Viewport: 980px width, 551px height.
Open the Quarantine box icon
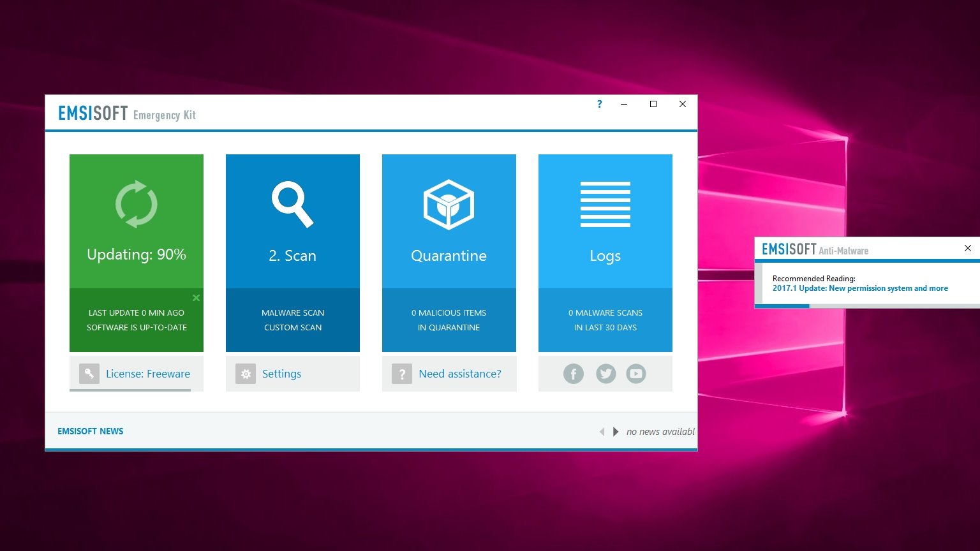pos(449,204)
